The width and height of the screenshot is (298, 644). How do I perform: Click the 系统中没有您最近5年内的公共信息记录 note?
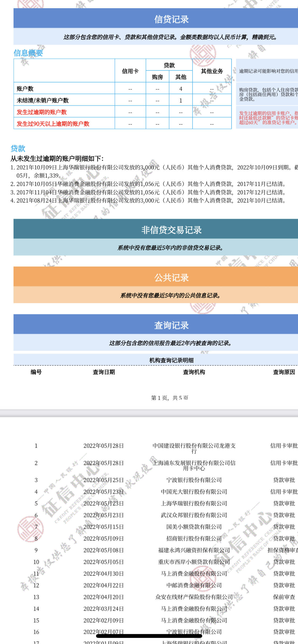tap(170, 295)
